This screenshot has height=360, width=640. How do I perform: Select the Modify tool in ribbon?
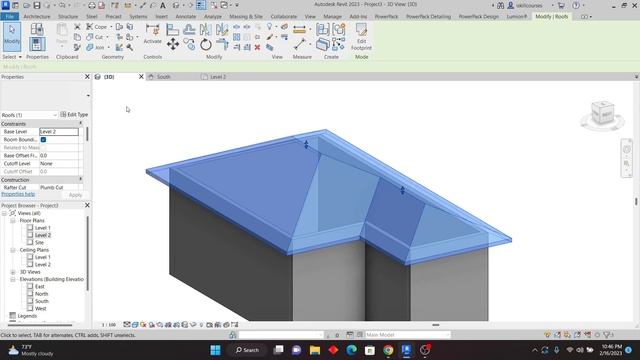[12, 36]
